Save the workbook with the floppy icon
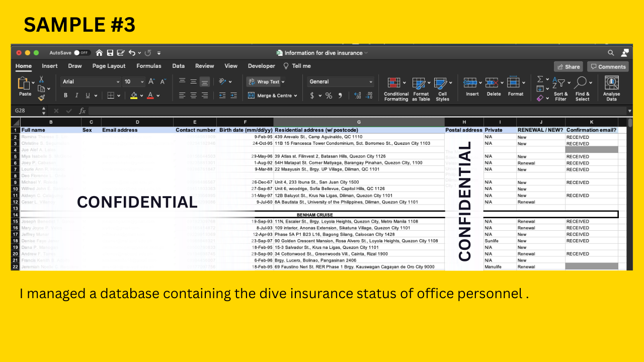 (110, 53)
